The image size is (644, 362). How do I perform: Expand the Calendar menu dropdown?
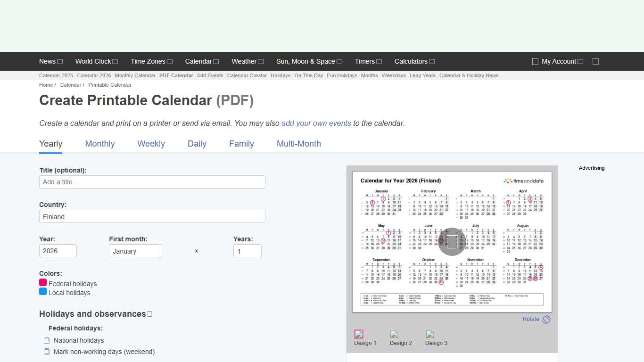pyautogui.click(x=216, y=61)
